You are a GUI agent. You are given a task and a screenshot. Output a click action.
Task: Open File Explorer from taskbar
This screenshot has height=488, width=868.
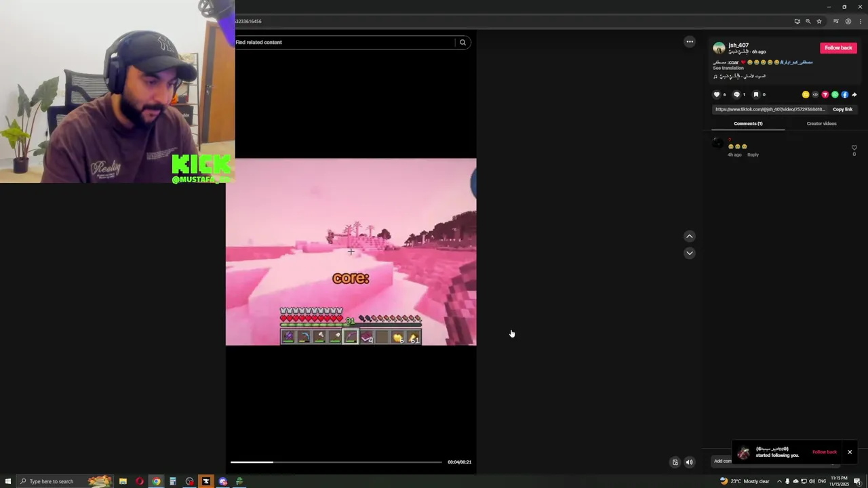pos(123,481)
